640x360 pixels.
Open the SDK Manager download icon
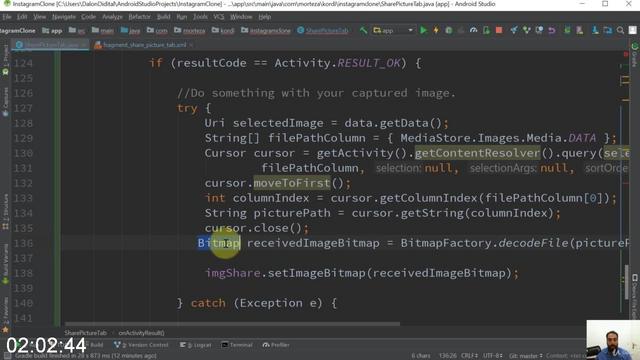coord(595,30)
